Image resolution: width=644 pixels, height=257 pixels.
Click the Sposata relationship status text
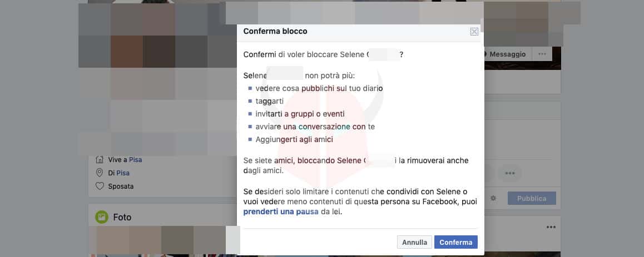coord(121,187)
